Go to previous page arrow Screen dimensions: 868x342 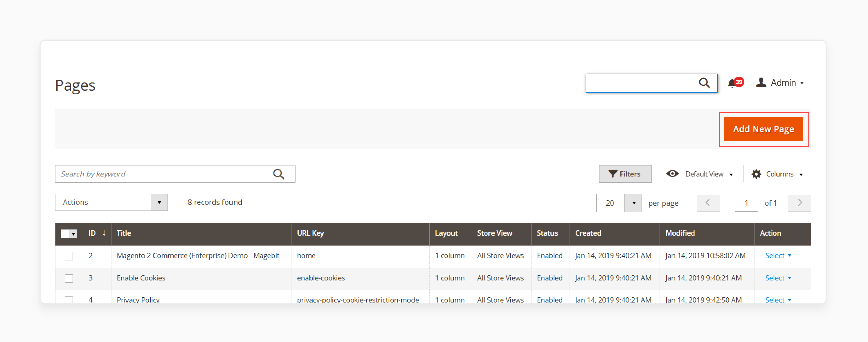(x=708, y=203)
